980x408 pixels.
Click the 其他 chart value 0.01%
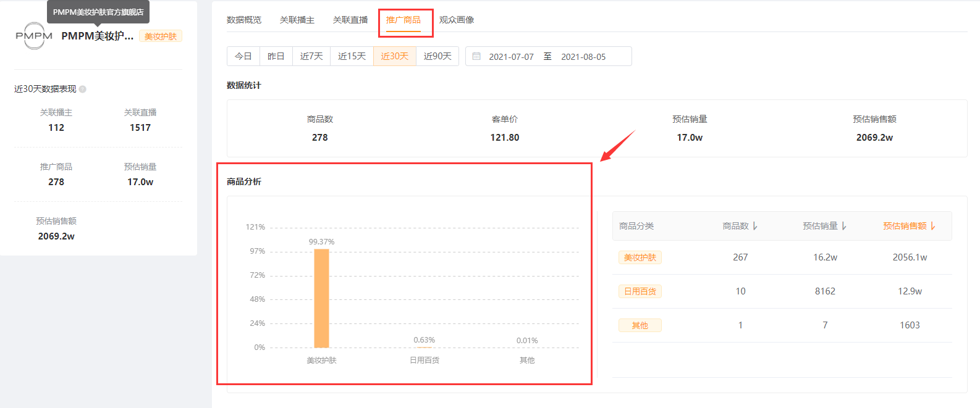(x=527, y=341)
